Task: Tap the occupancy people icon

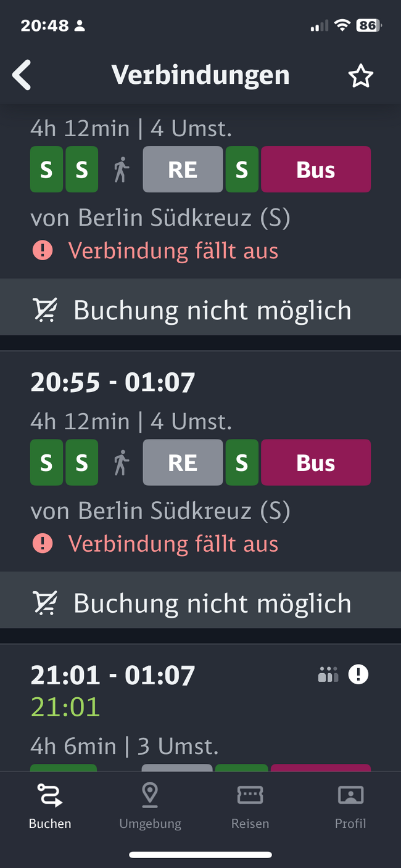Action: click(328, 675)
